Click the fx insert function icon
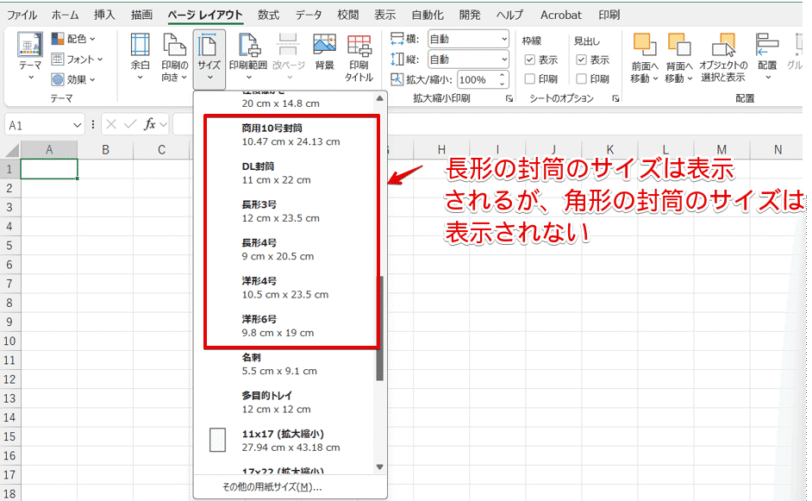The height and width of the screenshot is (501, 812). coord(150,125)
